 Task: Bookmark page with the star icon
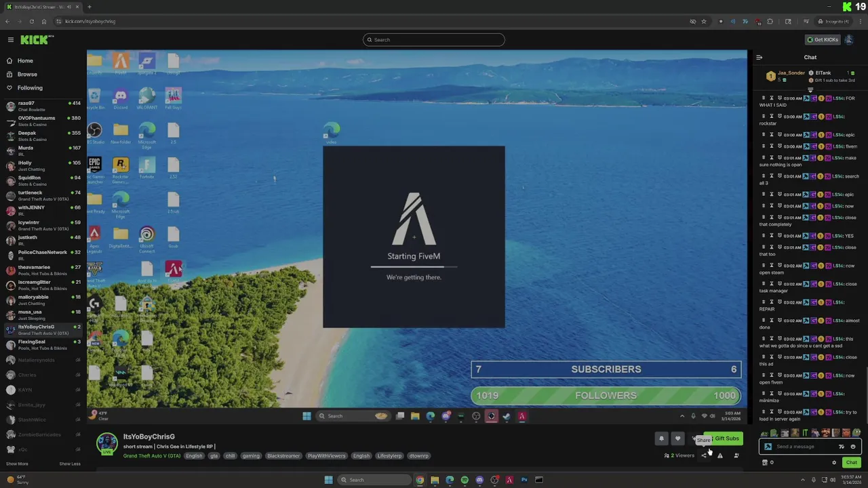(x=704, y=22)
